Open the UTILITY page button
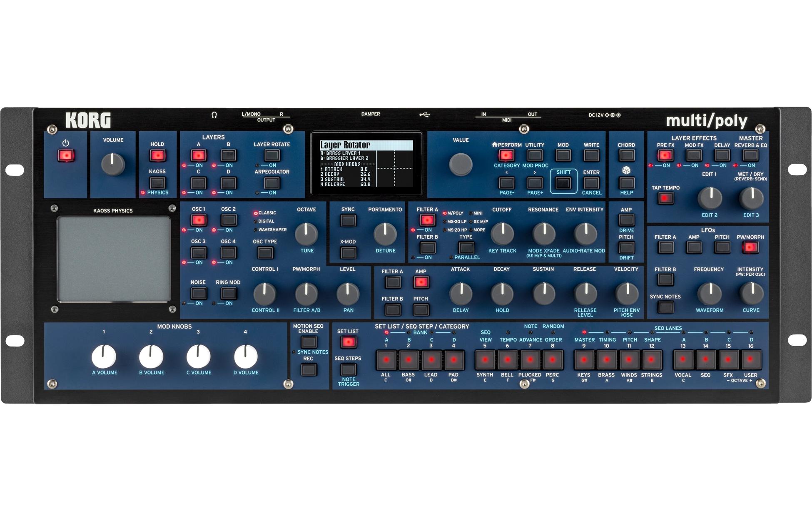This screenshot has height=511, width=812. click(x=535, y=156)
